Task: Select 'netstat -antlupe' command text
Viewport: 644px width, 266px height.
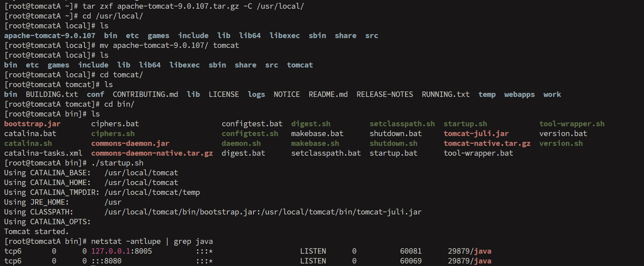Action: [x=126, y=241]
